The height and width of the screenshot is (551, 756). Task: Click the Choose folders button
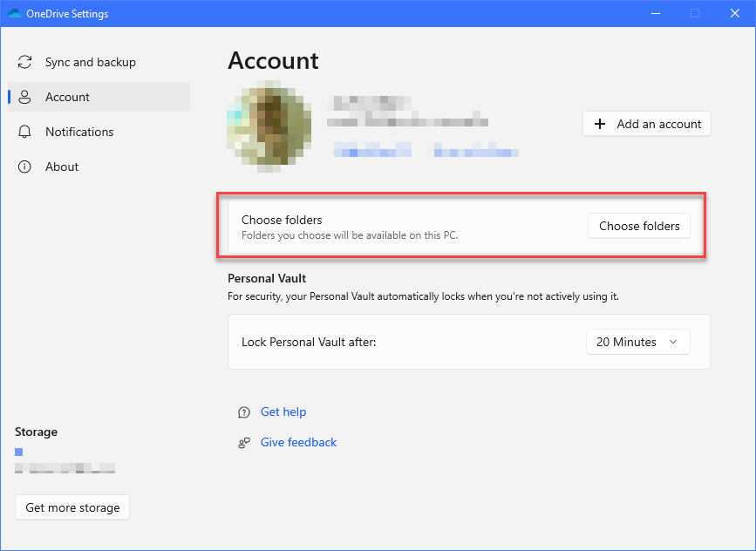[x=639, y=226]
